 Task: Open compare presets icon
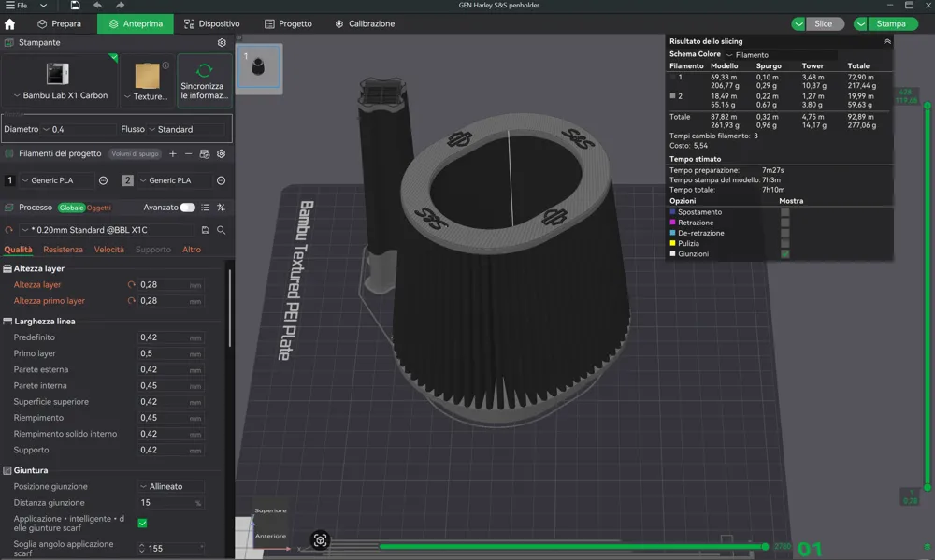tap(222, 208)
